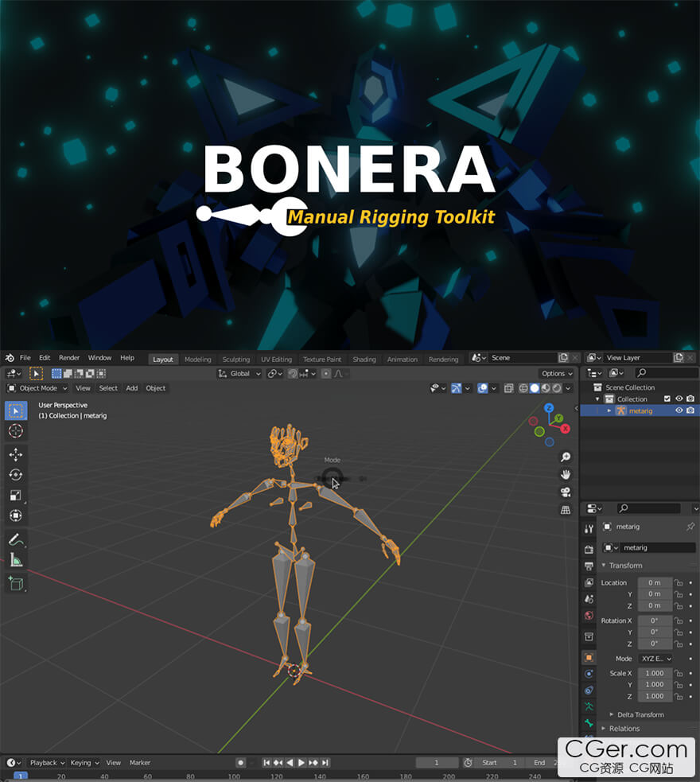Toggle Collection exclude checkbox in outliner
Screen dimensions: 700x782
[x=667, y=399]
